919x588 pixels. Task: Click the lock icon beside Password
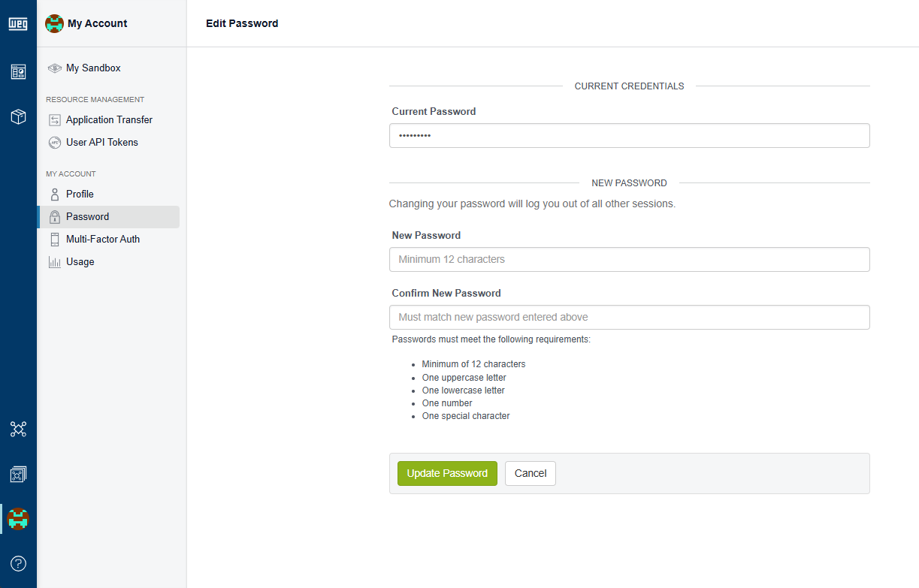pos(54,217)
